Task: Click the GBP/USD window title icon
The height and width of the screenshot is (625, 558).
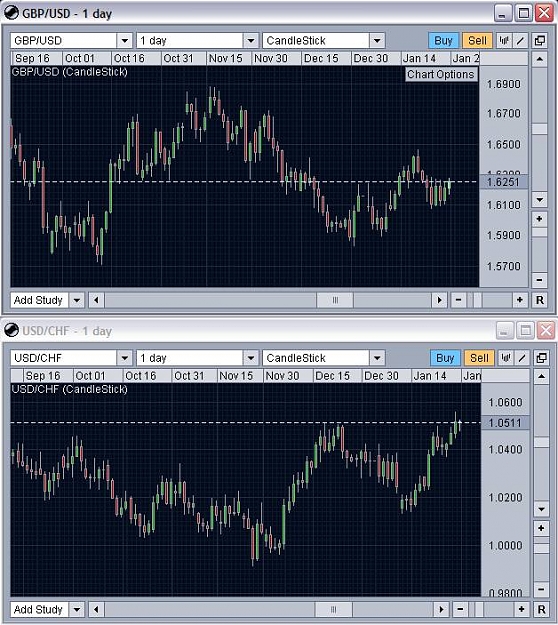Action: tap(11, 13)
